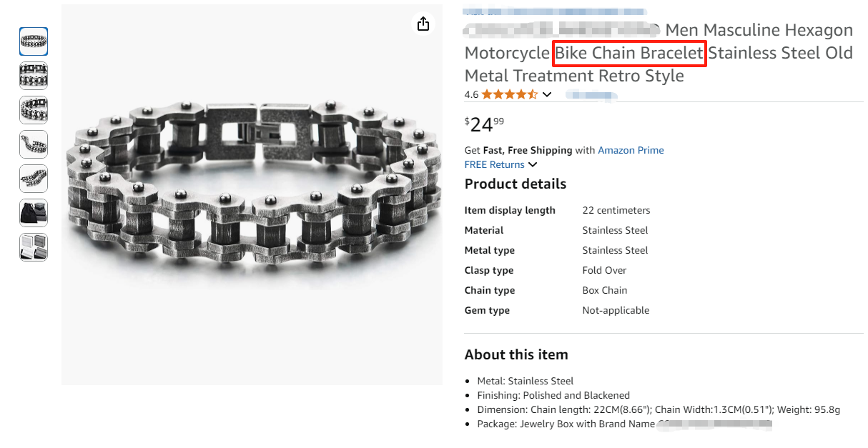Click the "About this item" heading
This screenshot has height=448, width=868.
point(516,354)
